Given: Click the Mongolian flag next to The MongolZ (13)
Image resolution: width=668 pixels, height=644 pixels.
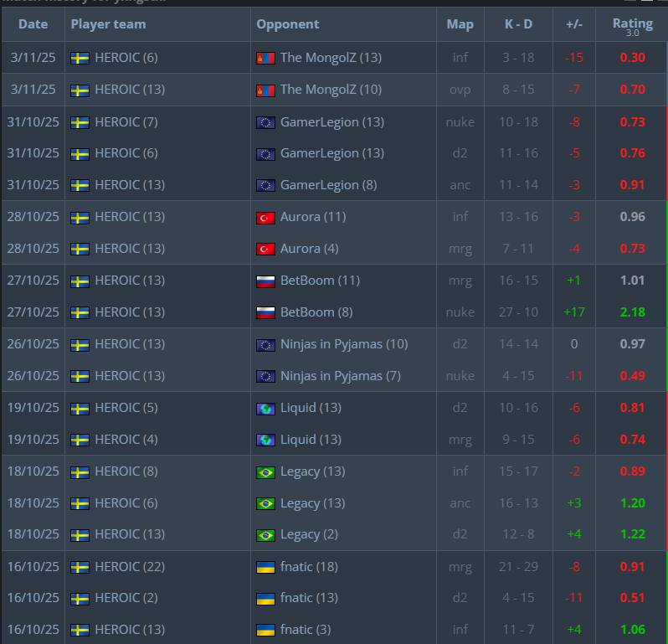Looking at the screenshot, I should pyautogui.click(x=265, y=58).
